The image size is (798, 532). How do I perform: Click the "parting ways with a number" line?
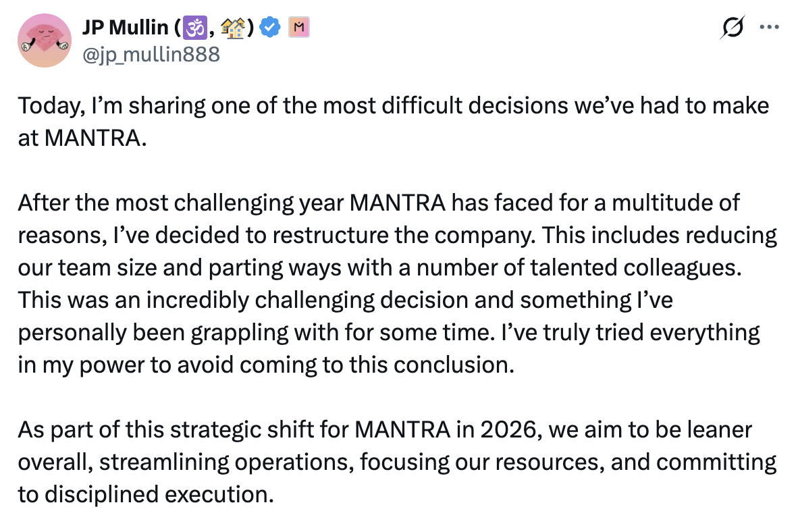point(378,267)
